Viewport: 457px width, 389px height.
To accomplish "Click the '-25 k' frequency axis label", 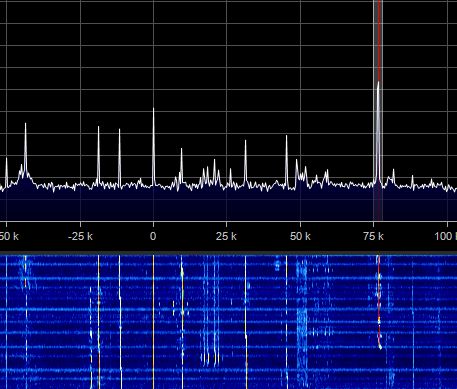I will click(80, 236).
